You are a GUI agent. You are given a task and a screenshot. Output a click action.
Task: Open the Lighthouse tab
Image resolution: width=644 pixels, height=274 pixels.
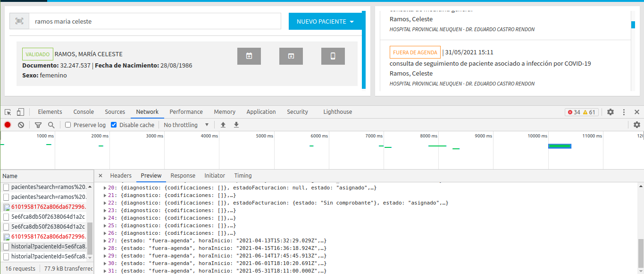pos(337,112)
